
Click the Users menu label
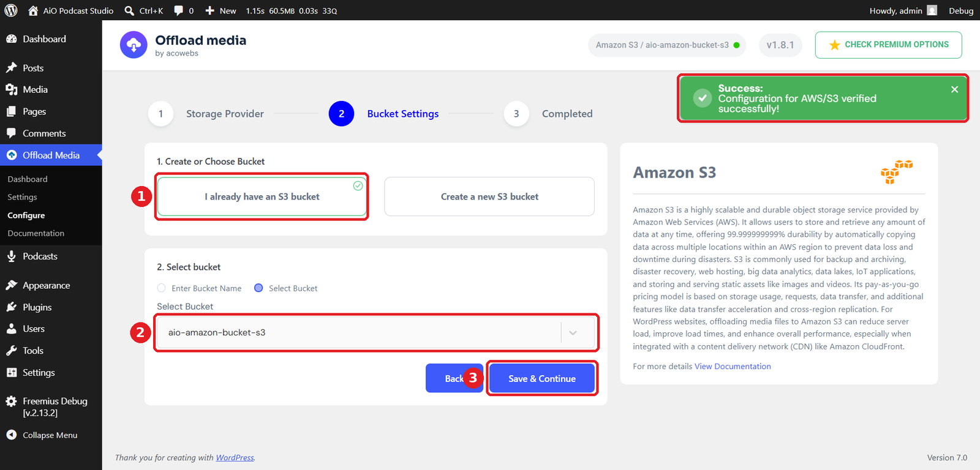pyautogui.click(x=34, y=329)
